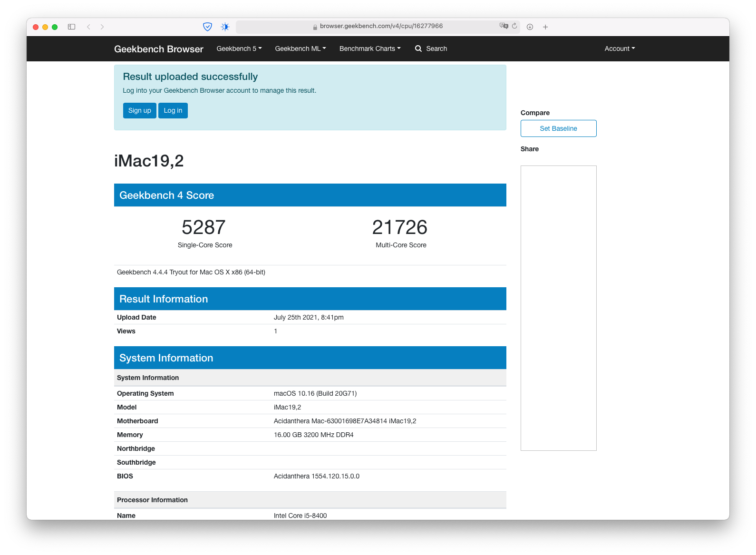Image resolution: width=756 pixels, height=555 pixels.
Task: Click the translate icon in address bar
Action: click(x=504, y=26)
